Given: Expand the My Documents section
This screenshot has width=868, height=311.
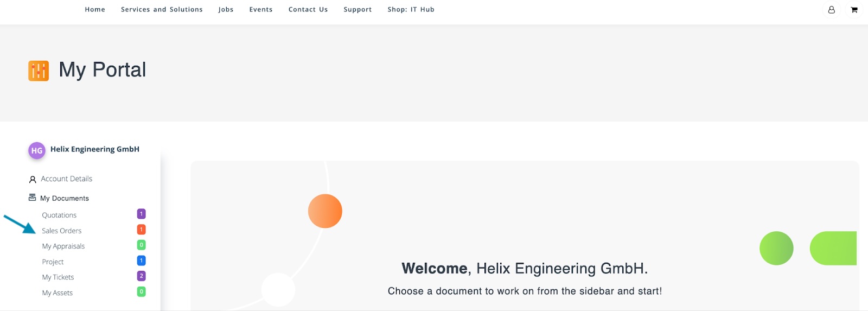Looking at the screenshot, I should [65, 199].
